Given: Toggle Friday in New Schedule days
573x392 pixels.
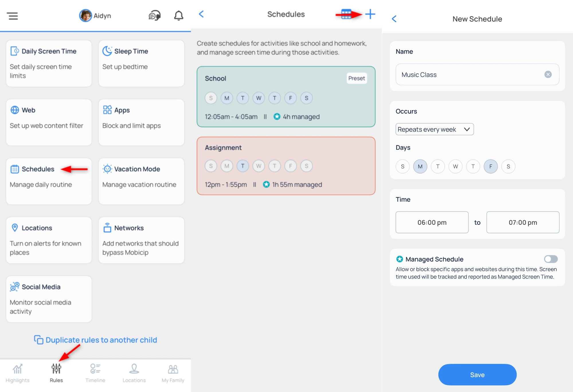Looking at the screenshot, I should pyautogui.click(x=490, y=166).
